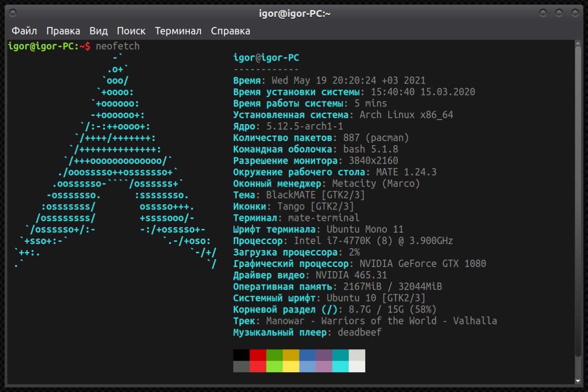Click the uptime value '5 mins'
588x392 pixels.
point(371,103)
